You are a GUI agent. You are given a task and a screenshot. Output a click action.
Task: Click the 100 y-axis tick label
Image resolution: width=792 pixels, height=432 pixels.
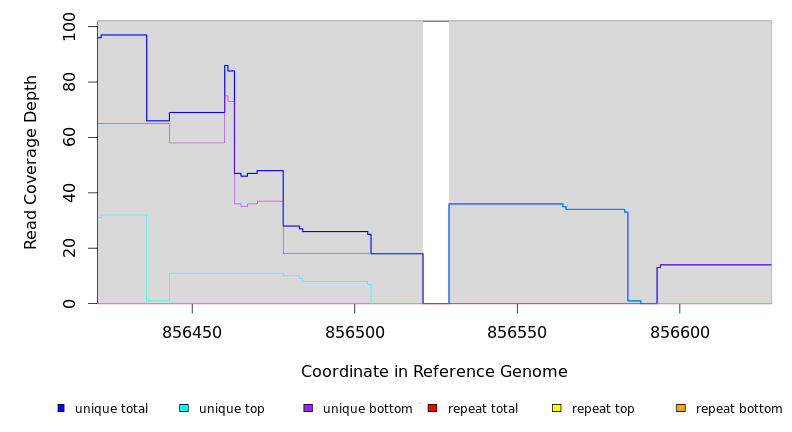point(69,26)
